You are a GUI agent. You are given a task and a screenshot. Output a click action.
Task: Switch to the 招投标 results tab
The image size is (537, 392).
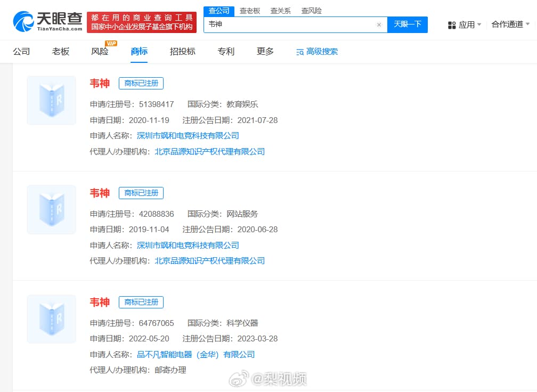point(183,51)
